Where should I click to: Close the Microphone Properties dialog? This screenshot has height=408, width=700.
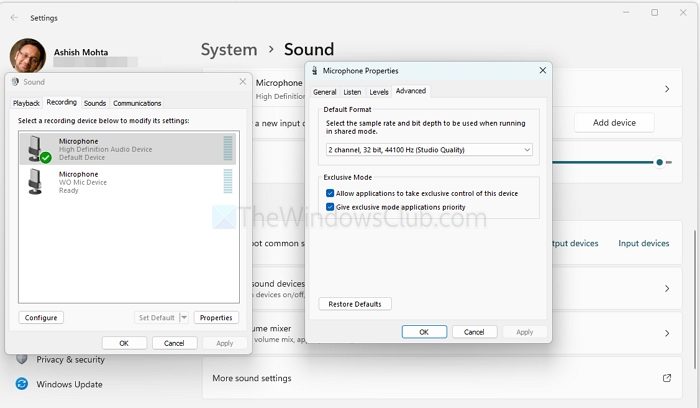click(543, 71)
